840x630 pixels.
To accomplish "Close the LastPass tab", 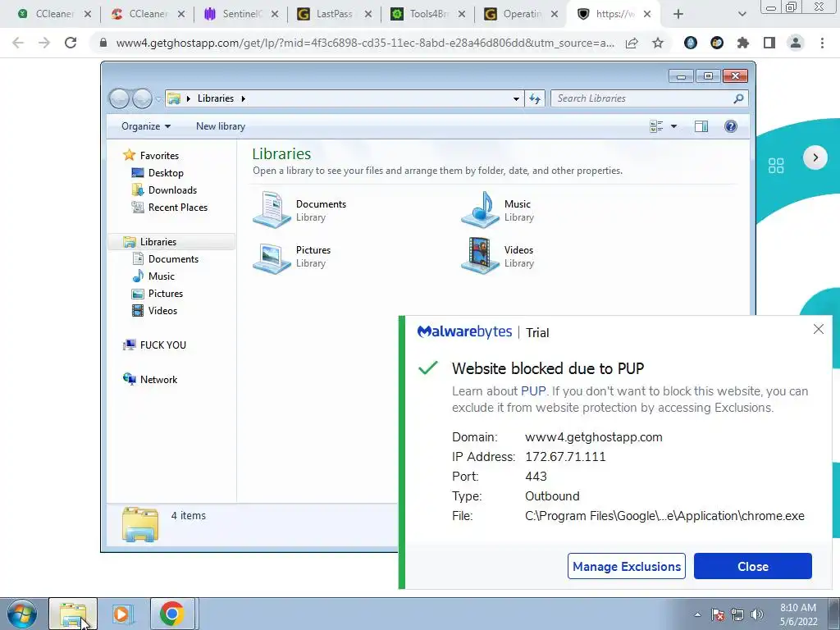I will click(x=368, y=14).
